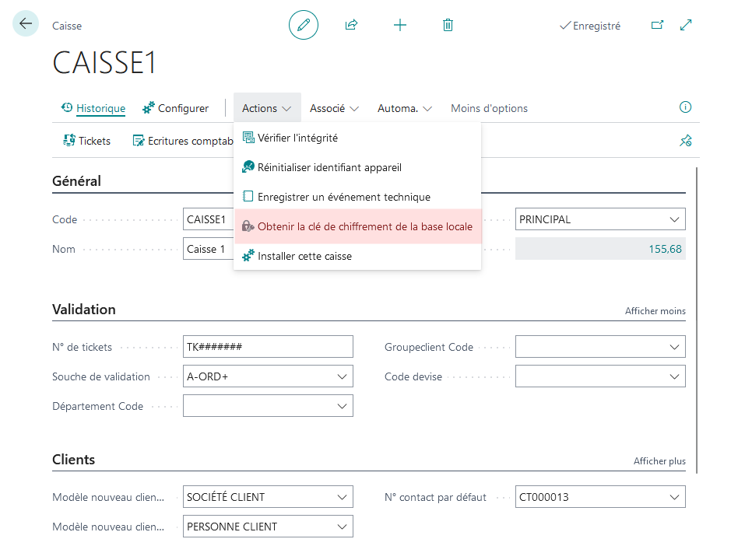Create a new record with the plus icon

coord(400,25)
